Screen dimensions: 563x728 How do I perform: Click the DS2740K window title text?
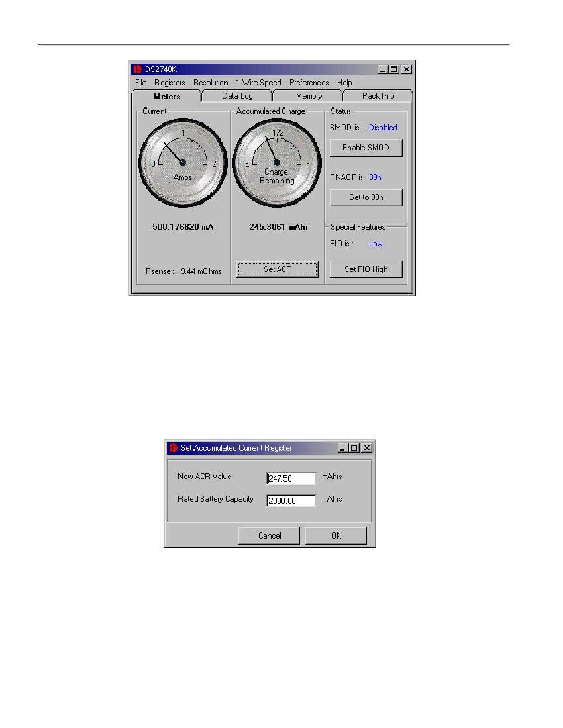tap(161, 69)
